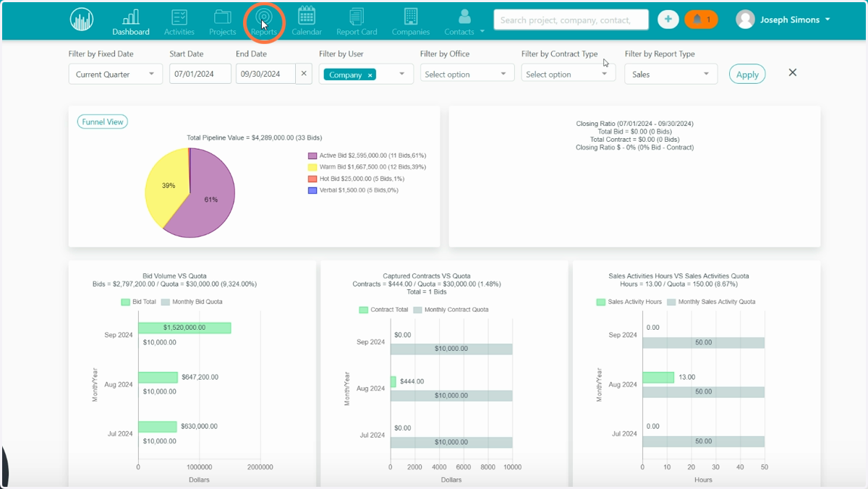This screenshot has height=489, width=868.
Task: Toggle the Warm Bid legend swatch
Action: coord(312,167)
